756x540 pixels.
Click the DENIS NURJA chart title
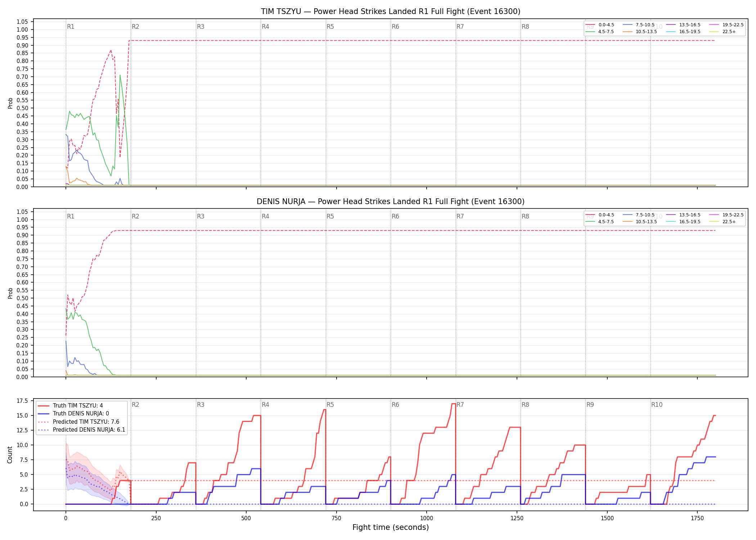391,202
